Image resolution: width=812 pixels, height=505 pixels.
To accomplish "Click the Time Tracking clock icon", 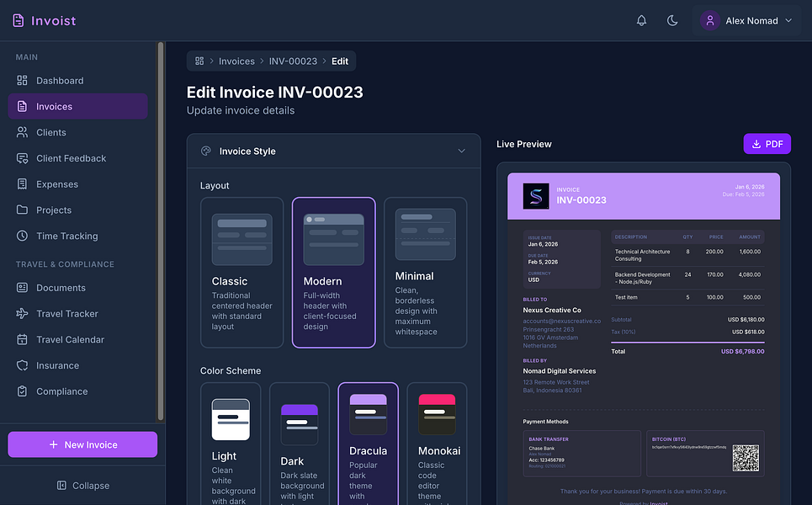I will (22, 236).
